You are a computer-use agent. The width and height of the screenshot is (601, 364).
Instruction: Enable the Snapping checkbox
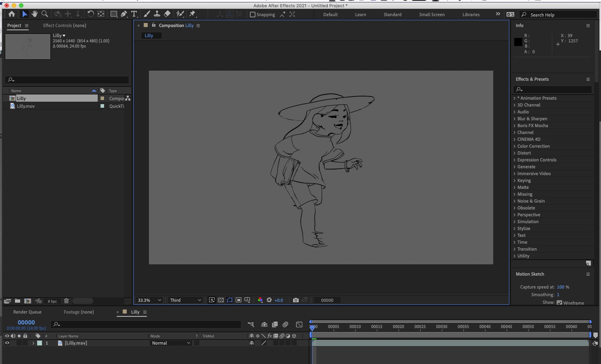(x=253, y=15)
